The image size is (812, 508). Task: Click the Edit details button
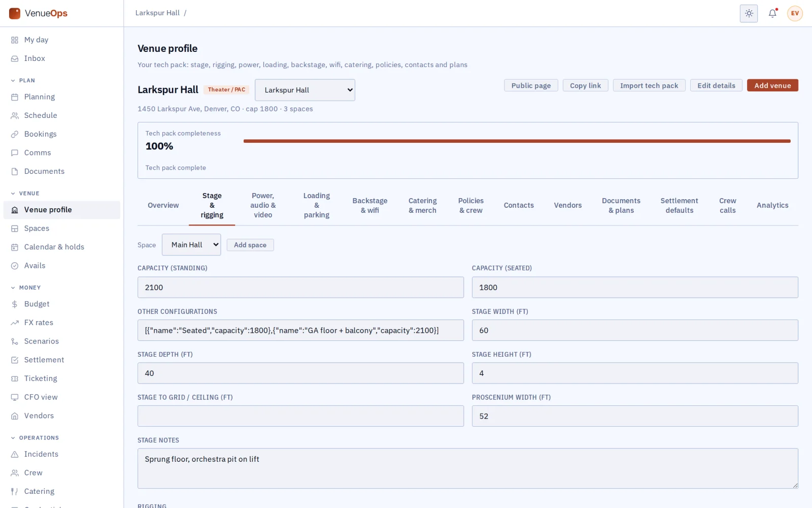(x=716, y=85)
